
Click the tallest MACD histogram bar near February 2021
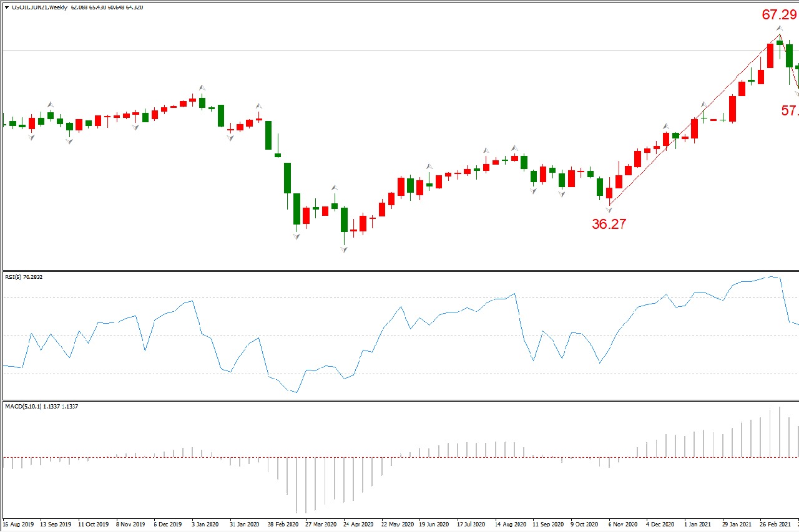(x=780, y=432)
